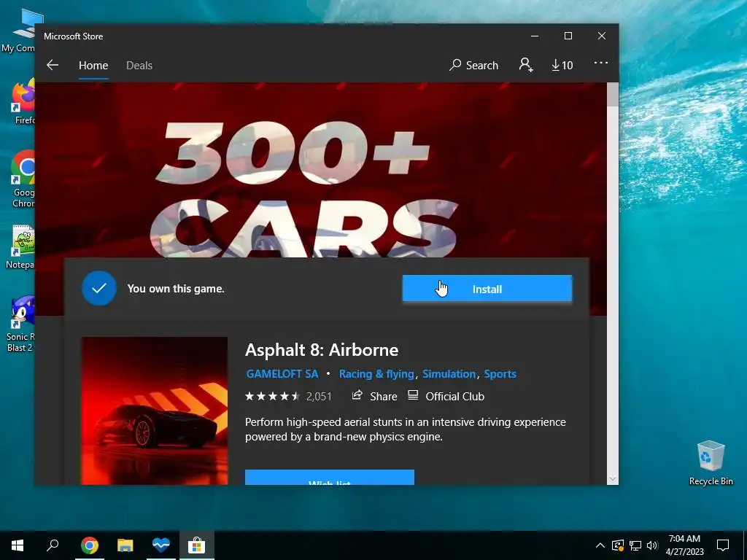Click the scrollbar down arrow in Store
747x560 pixels.
[x=613, y=479]
